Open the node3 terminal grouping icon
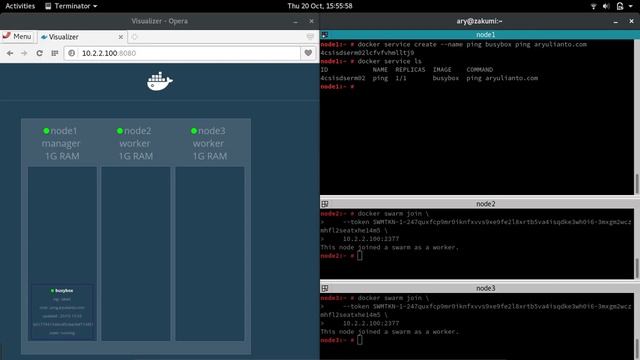The height and width of the screenshot is (360, 640). (324, 288)
